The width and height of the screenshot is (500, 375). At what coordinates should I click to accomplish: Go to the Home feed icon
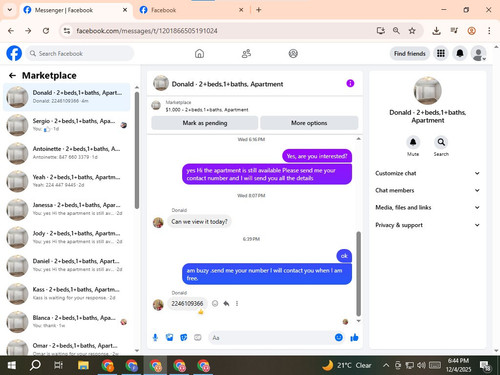tap(199, 53)
